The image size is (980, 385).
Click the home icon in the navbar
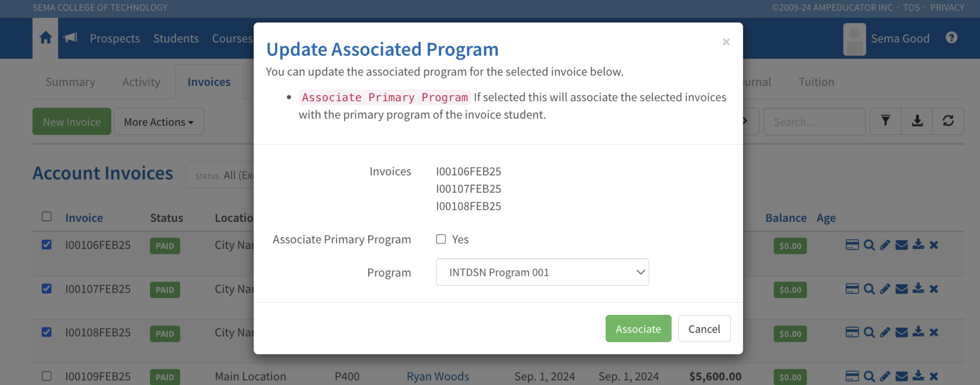(x=45, y=38)
